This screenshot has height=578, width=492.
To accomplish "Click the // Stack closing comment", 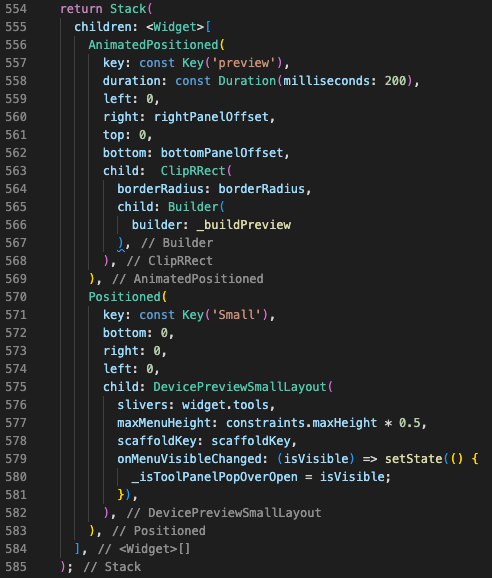I will 112,567.
